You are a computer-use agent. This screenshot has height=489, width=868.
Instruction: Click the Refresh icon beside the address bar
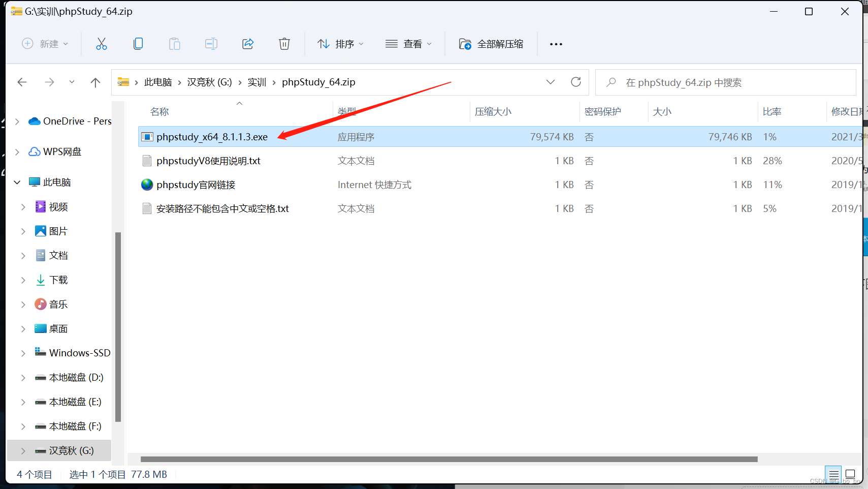(x=576, y=82)
